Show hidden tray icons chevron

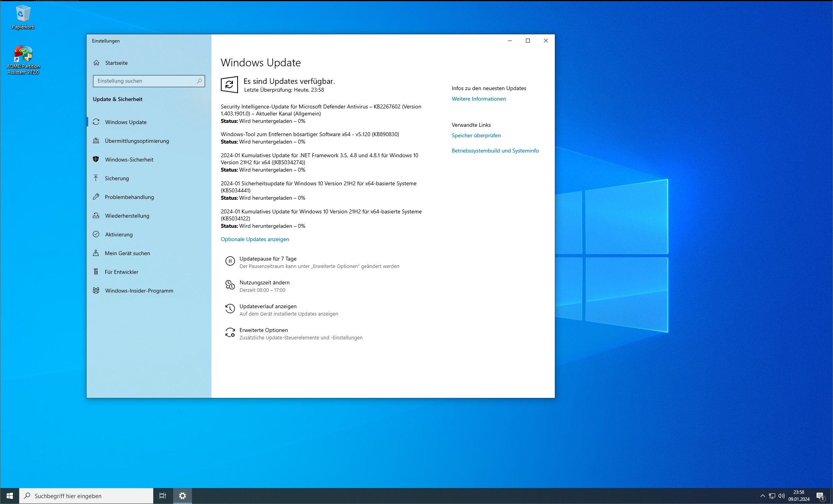pyautogui.click(x=762, y=496)
